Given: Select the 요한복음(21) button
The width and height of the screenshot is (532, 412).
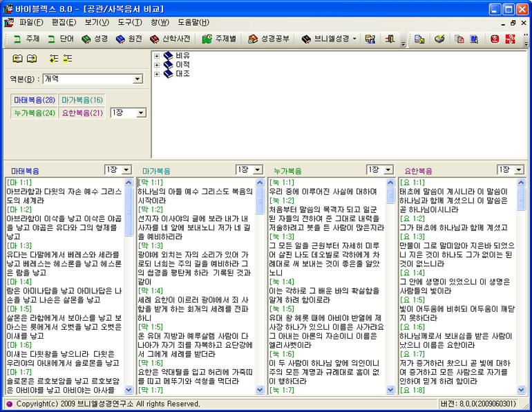Looking at the screenshot, I should (x=82, y=113).
